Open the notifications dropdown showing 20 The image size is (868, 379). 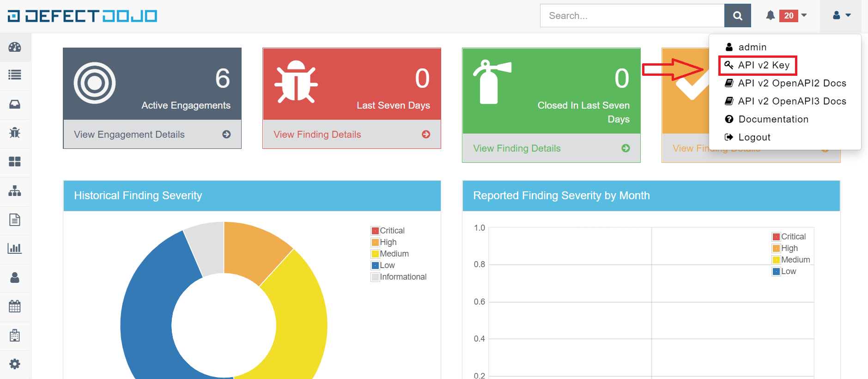(x=786, y=16)
